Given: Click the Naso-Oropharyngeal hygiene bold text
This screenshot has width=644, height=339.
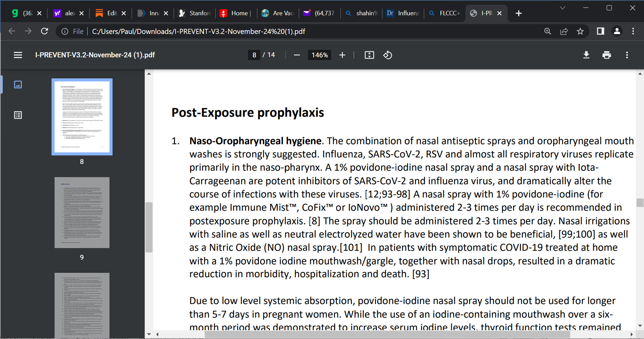Looking at the screenshot, I should point(255,141).
